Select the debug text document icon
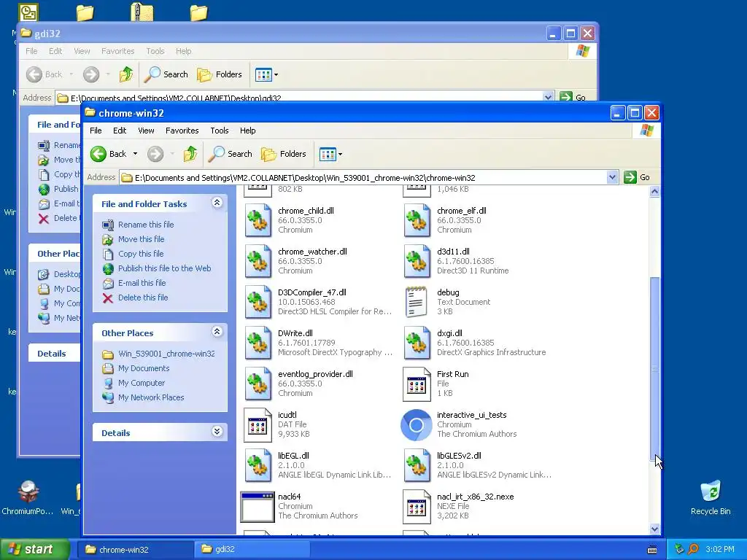Viewport: 747px width, 560px height. [417, 302]
